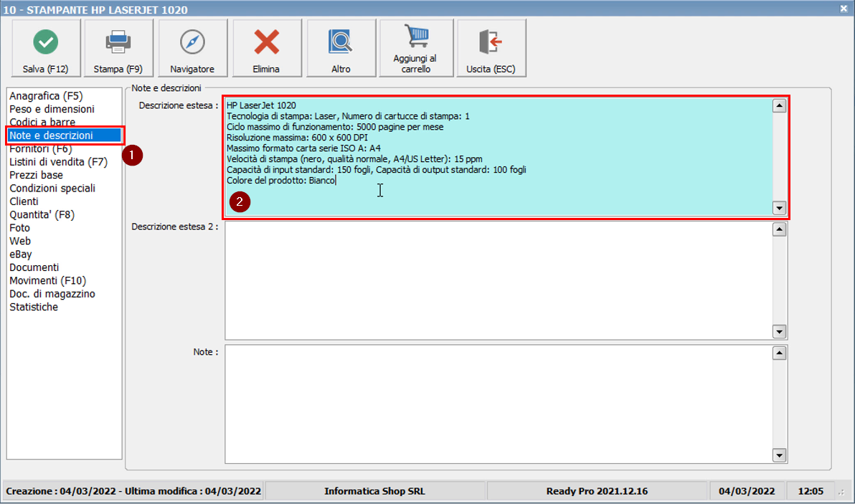
Task: Click 'Informatica Shop SRL' in status bar
Action: pyautogui.click(x=374, y=491)
